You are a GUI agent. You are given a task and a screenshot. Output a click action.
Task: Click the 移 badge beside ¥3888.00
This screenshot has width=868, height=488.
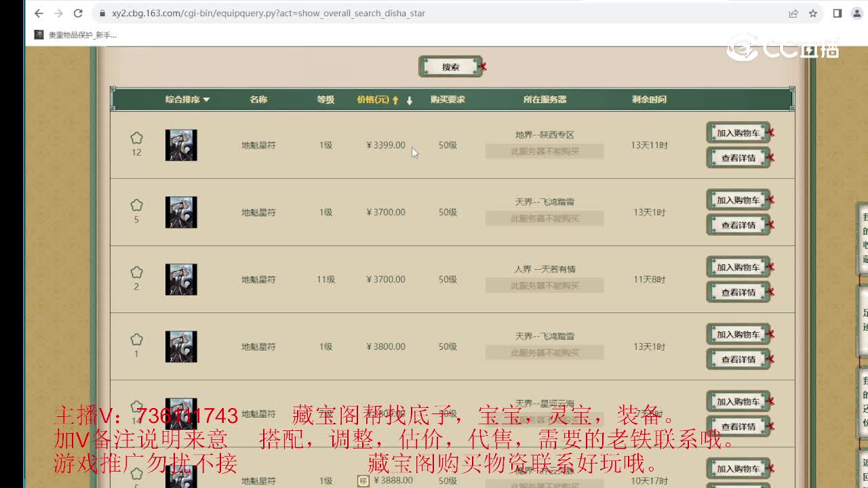click(363, 481)
